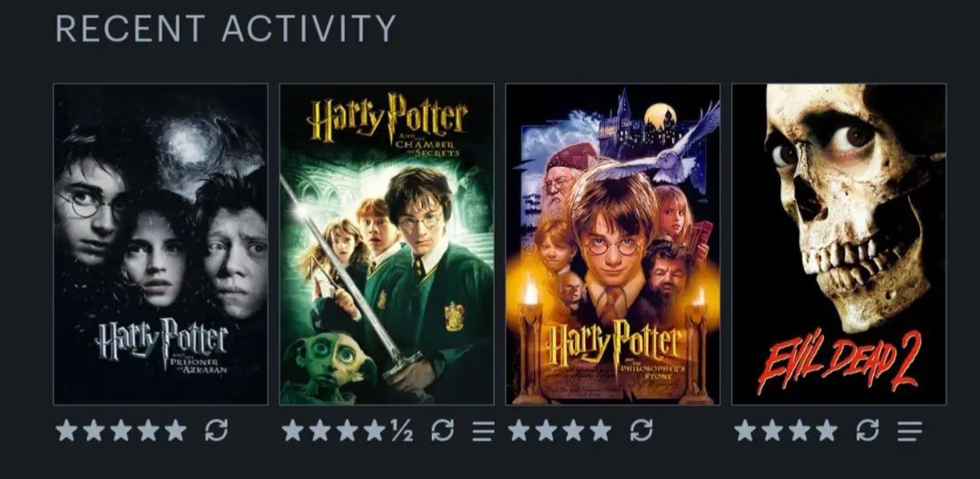
Task: Click the first star under Chamber of Secrets
Action: [292, 430]
